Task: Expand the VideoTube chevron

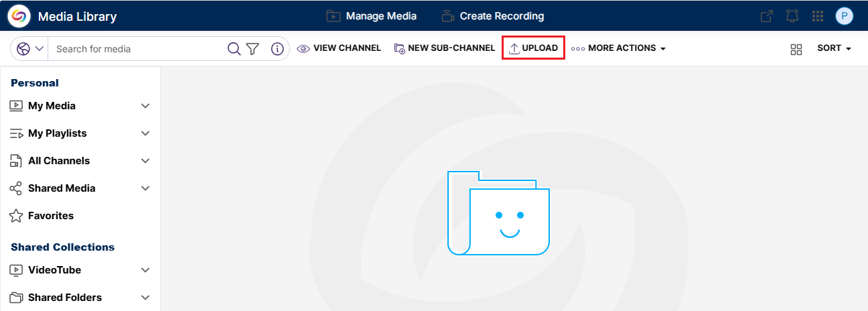Action: pyautogui.click(x=145, y=270)
